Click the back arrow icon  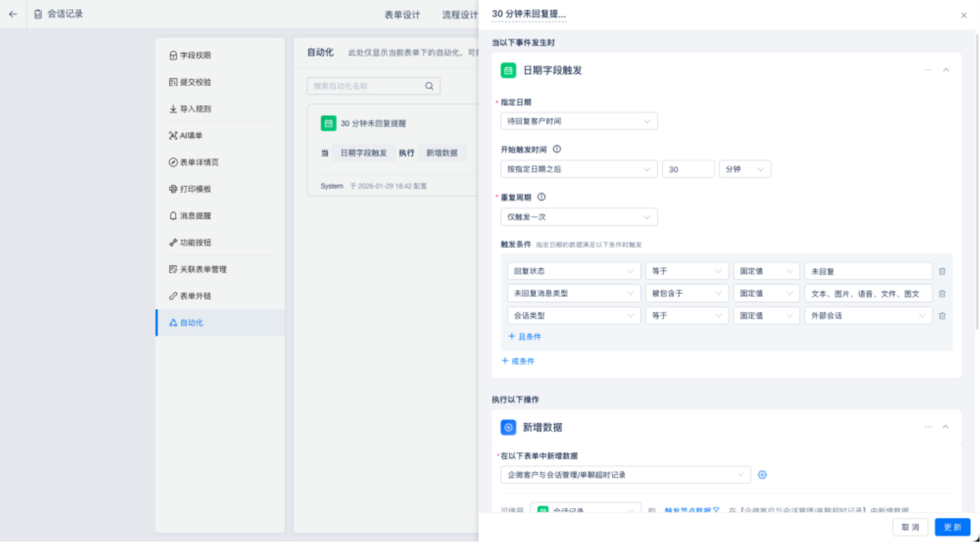(x=13, y=14)
